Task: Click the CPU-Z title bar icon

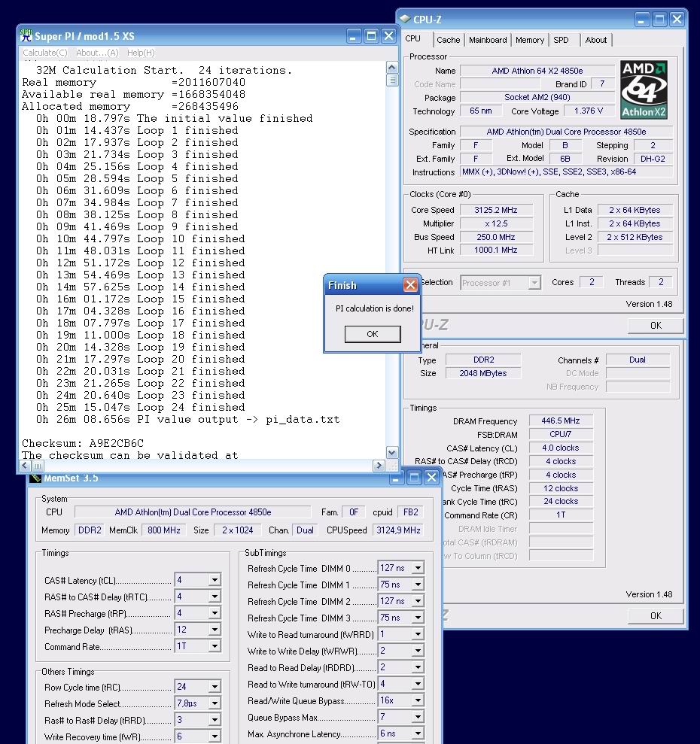Action: pos(405,19)
